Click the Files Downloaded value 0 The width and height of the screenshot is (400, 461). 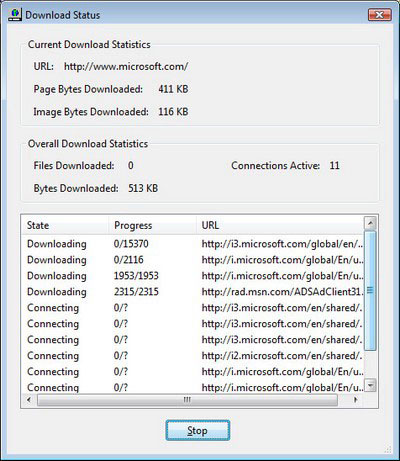point(131,166)
